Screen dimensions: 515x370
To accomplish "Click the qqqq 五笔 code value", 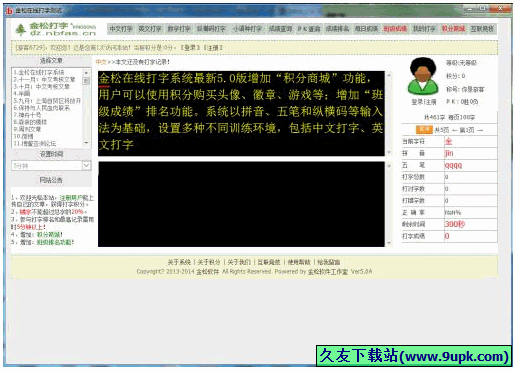I will [453, 165].
